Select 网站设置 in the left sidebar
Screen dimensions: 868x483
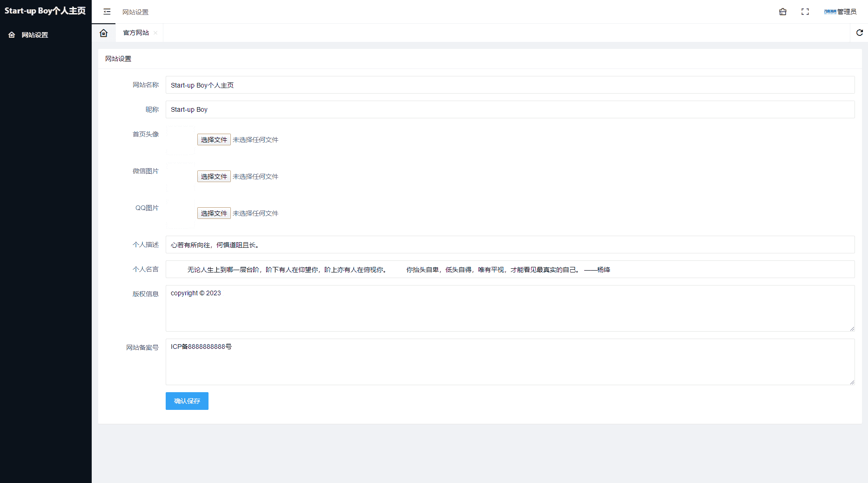coord(35,35)
